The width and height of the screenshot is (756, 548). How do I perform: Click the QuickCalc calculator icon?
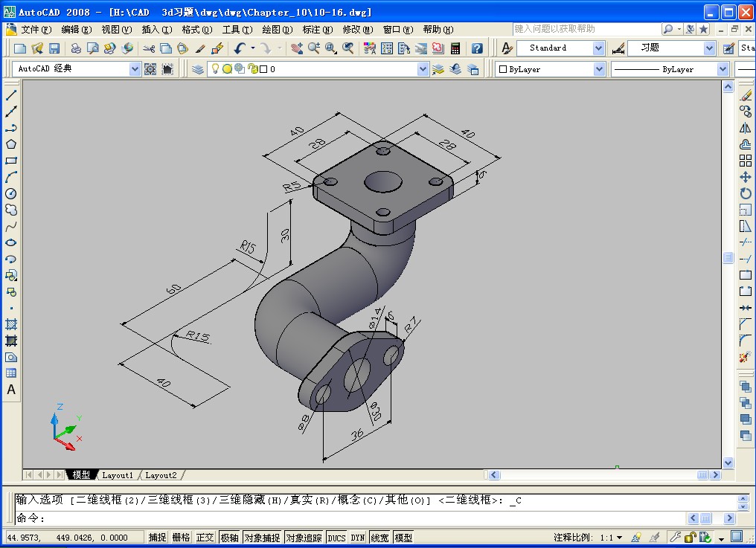[455, 48]
